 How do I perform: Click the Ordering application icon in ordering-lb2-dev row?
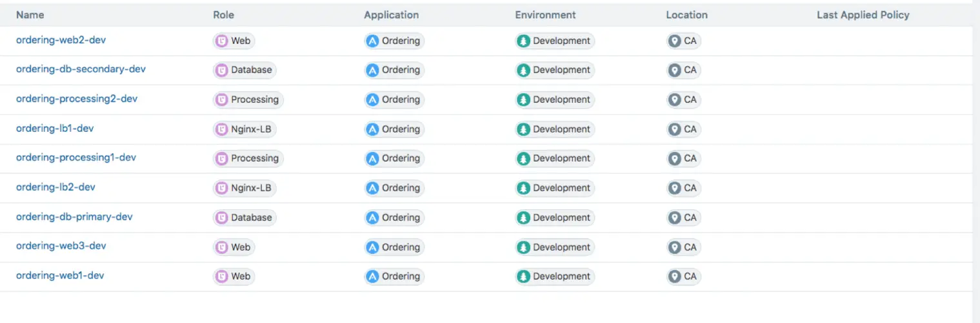point(372,189)
